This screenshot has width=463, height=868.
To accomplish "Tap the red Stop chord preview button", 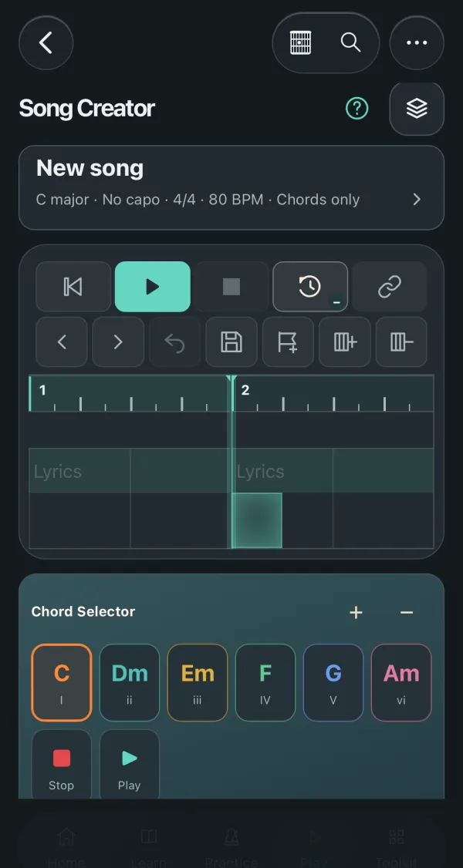I will [x=62, y=765].
